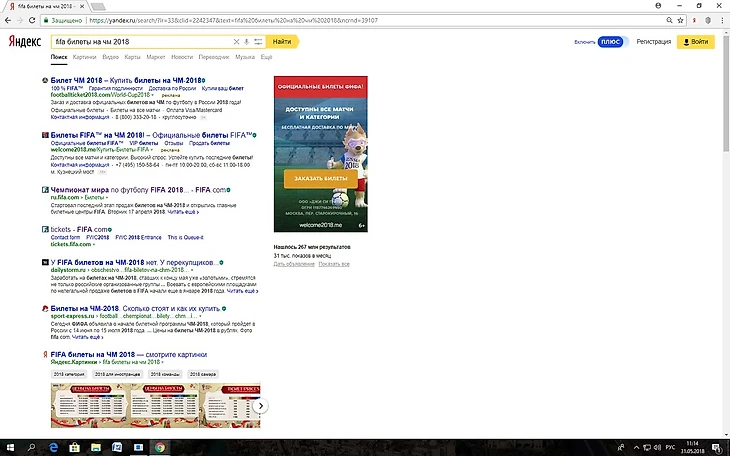
Task: Switch to the Карты tab
Action: (x=132, y=57)
